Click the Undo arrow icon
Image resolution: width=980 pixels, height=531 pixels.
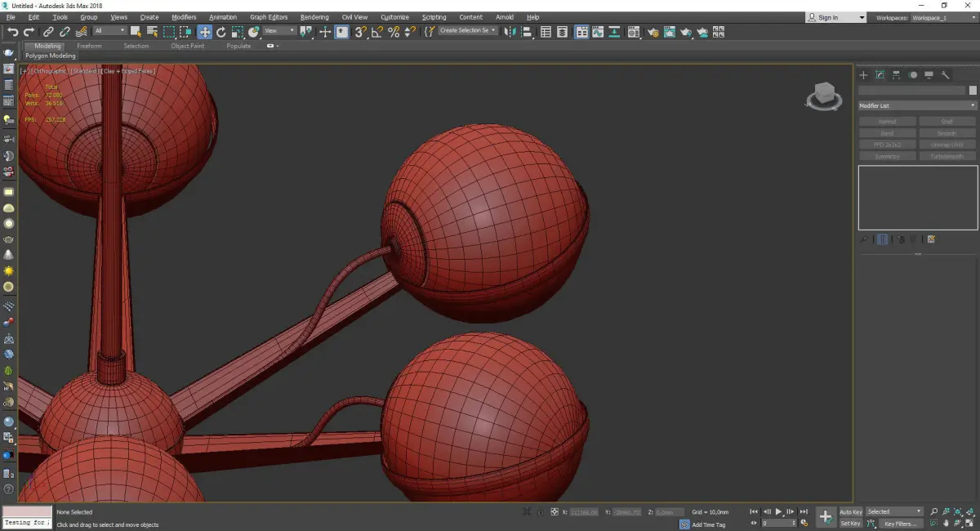pyautogui.click(x=12, y=32)
